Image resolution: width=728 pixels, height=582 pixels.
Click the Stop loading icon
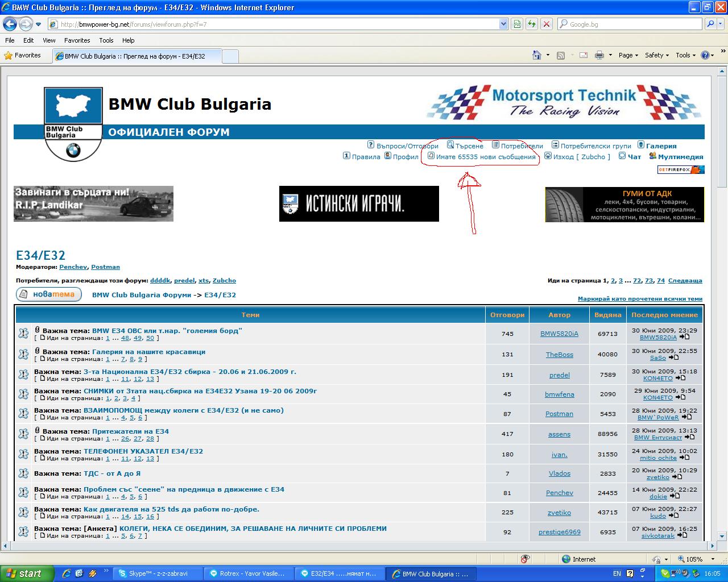pyautogui.click(x=546, y=24)
